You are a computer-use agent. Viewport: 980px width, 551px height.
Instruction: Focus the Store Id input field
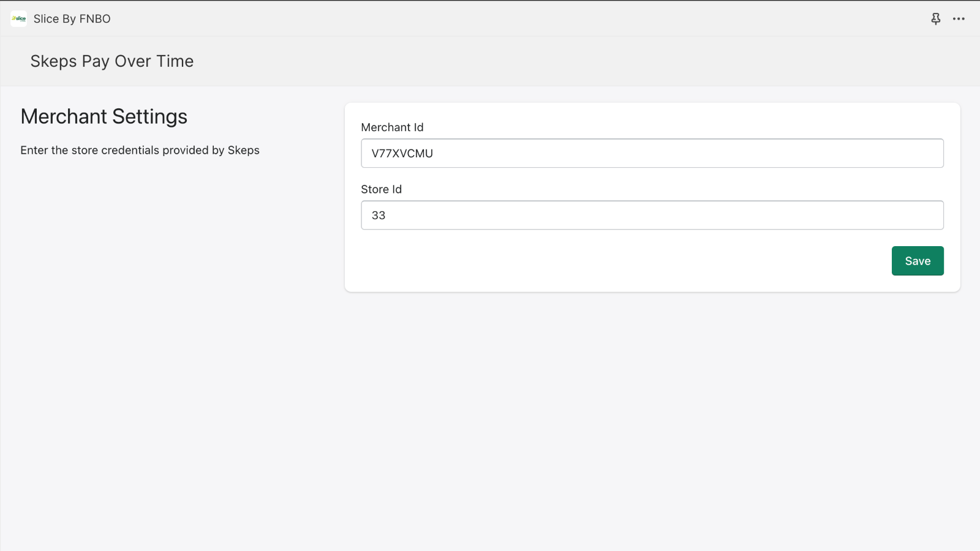[x=652, y=215]
